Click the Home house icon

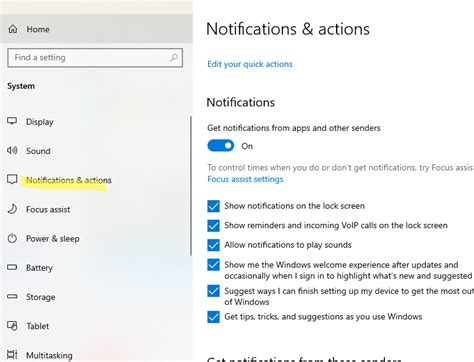tap(13, 29)
